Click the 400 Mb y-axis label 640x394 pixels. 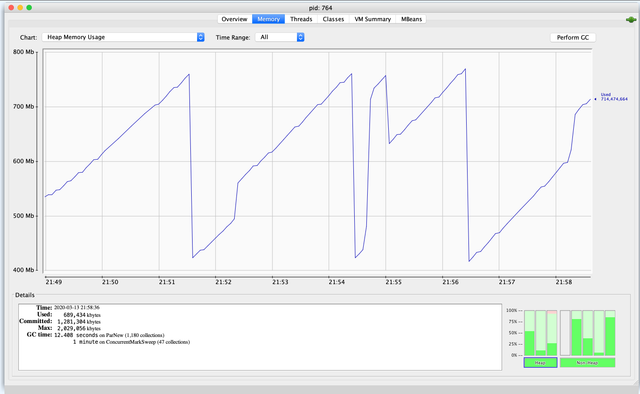(x=24, y=270)
